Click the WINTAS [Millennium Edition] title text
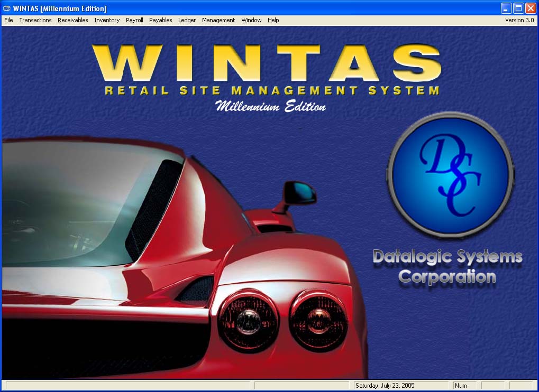This screenshot has width=539, height=392. 60,8
